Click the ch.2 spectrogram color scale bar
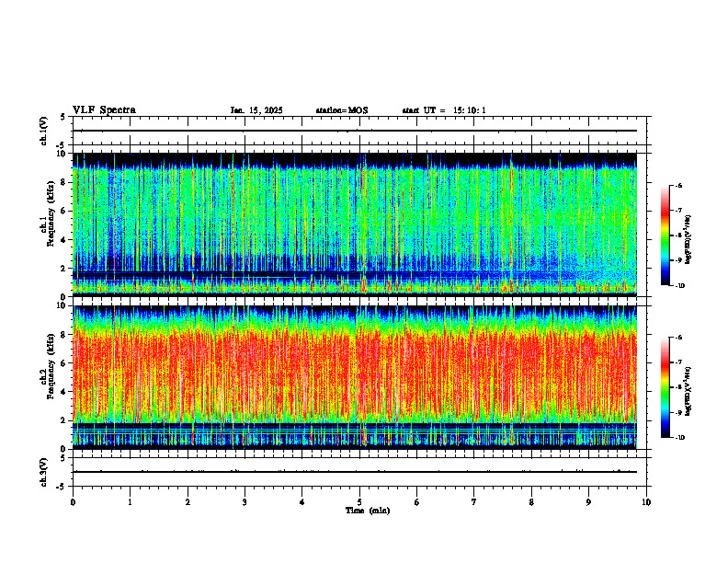 [x=665, y=387]
